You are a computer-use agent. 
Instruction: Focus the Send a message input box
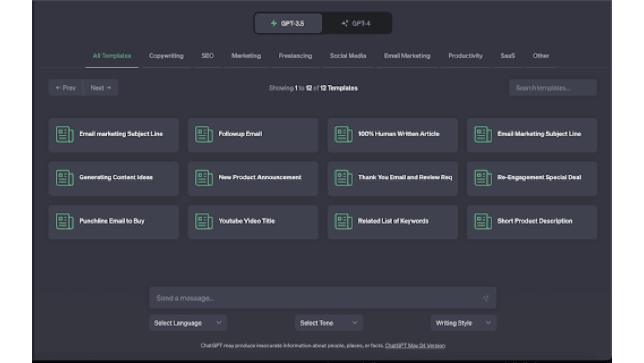pos(323,298)
